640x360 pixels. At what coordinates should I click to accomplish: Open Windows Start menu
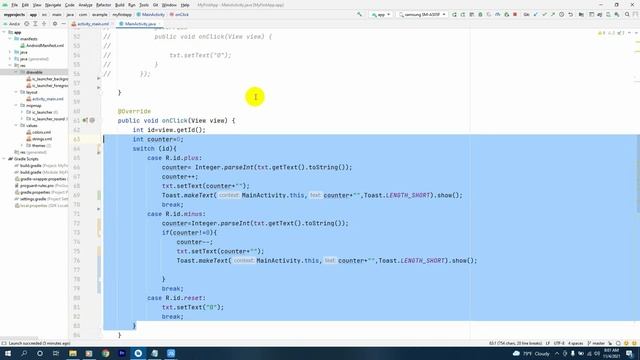pyautogui.click(x=8, y=353)
